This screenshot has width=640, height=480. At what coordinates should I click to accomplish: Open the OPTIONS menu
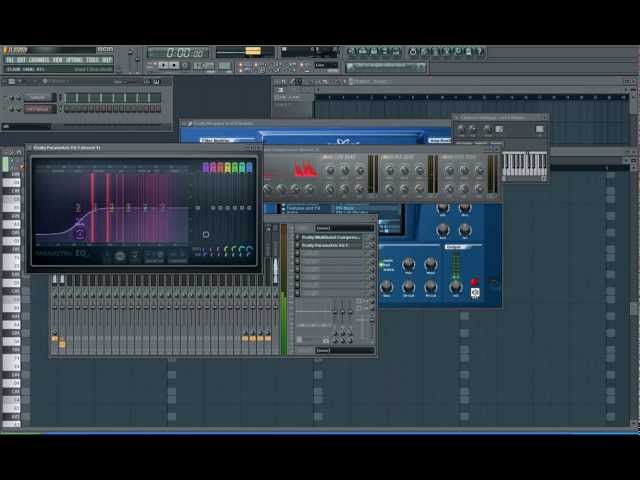[x=74, y=60]
